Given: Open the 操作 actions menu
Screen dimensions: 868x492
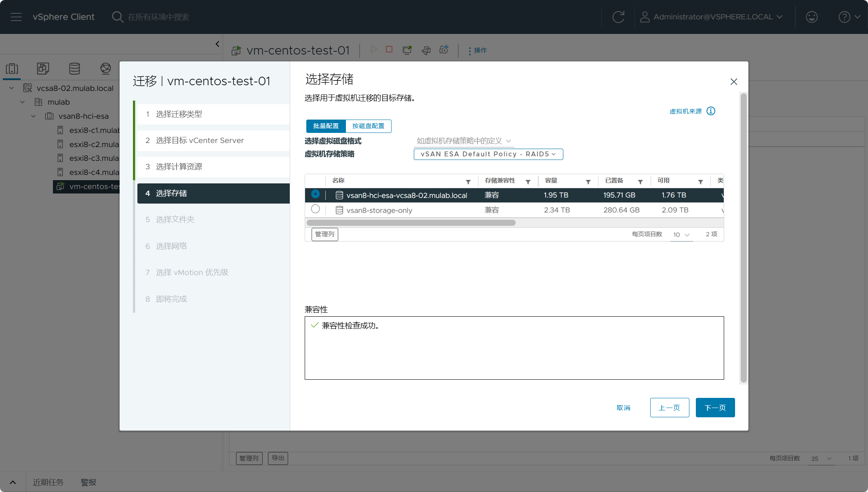Looking at the screenshot, I should pyautogui.click(x=478, y=50).
